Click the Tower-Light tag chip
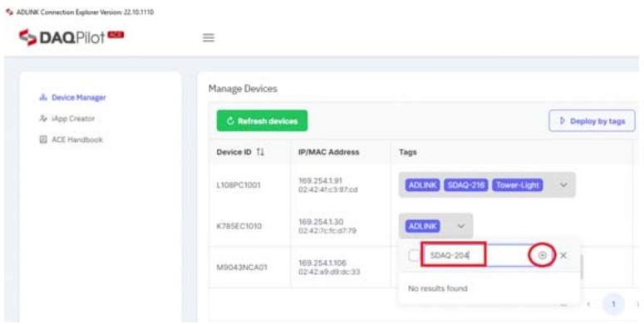 coord(518,184)
